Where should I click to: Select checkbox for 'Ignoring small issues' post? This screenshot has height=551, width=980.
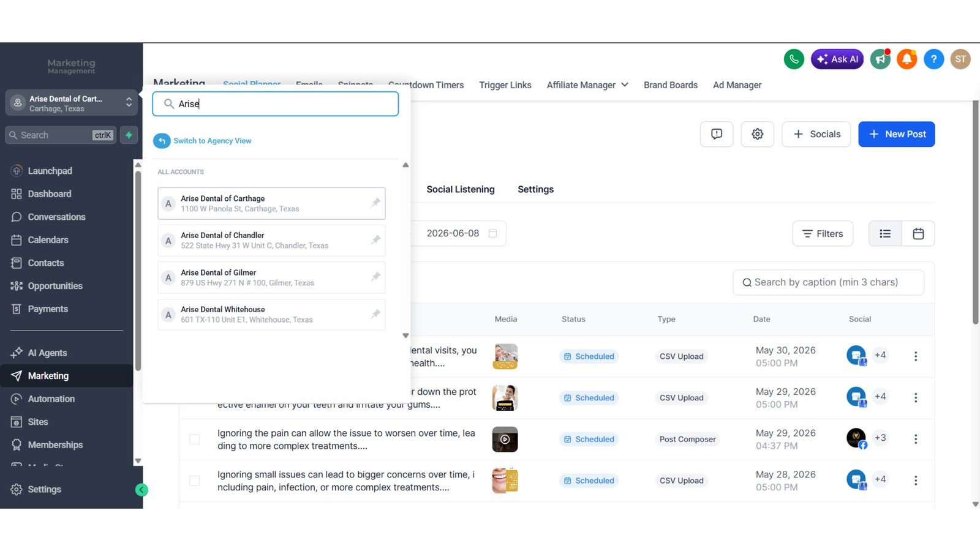(194, 481)
